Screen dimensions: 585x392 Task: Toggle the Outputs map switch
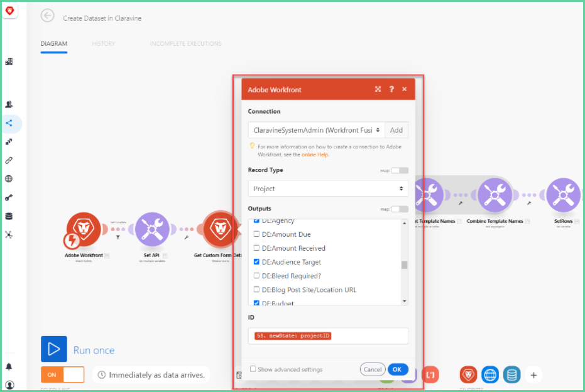coord(400,209)
